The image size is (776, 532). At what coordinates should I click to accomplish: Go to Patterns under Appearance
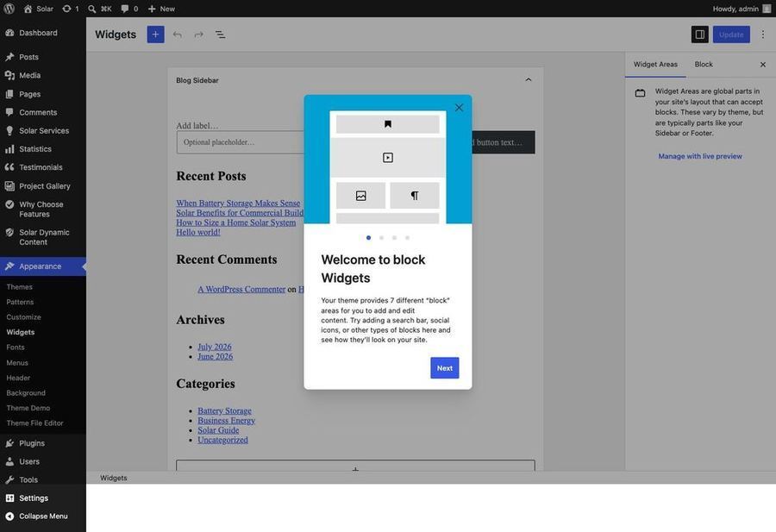tap(20, 302)
